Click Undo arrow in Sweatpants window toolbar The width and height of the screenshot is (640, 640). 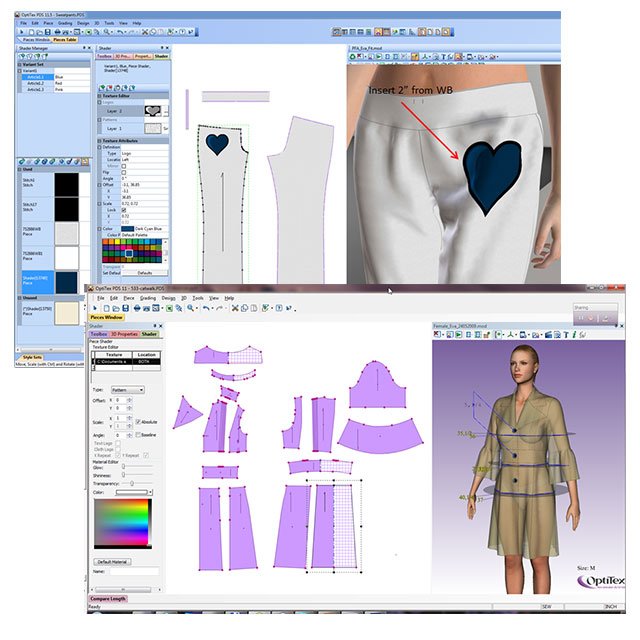tap(120, 32)
